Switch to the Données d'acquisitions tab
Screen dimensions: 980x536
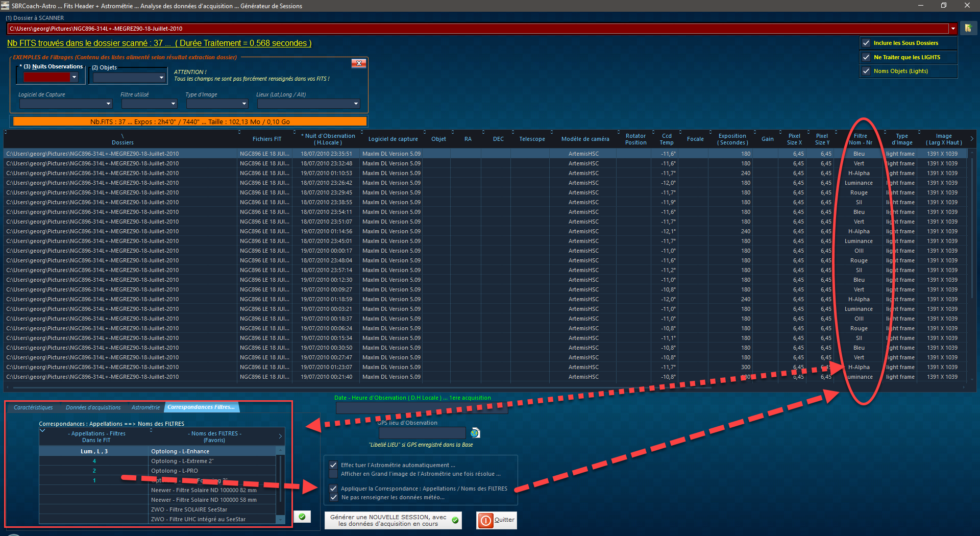[93, 407]
